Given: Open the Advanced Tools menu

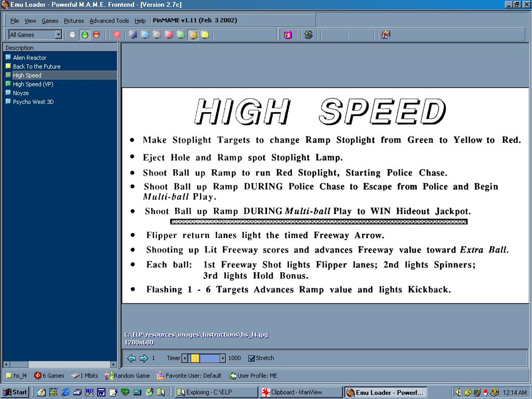Looking at the screenshot, I should click(109, 21).
